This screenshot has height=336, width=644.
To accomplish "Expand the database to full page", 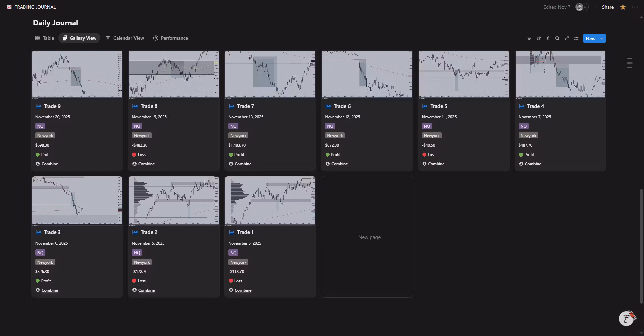I will coord(567,38).
